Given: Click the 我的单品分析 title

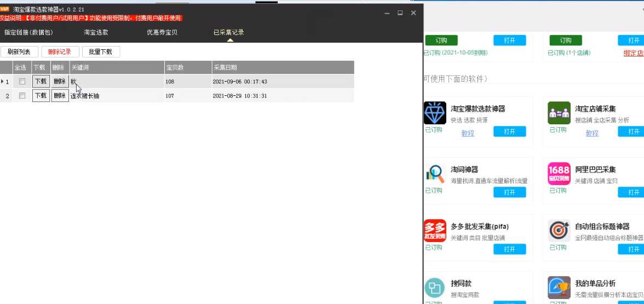Looking at the screenshot, I should click(596, 284).
